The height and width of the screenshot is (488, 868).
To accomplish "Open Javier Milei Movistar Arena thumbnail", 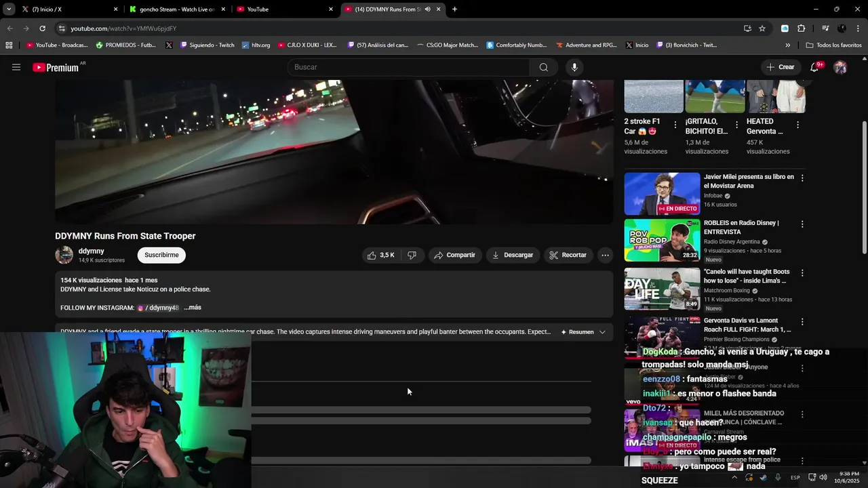I will point(662,194).
